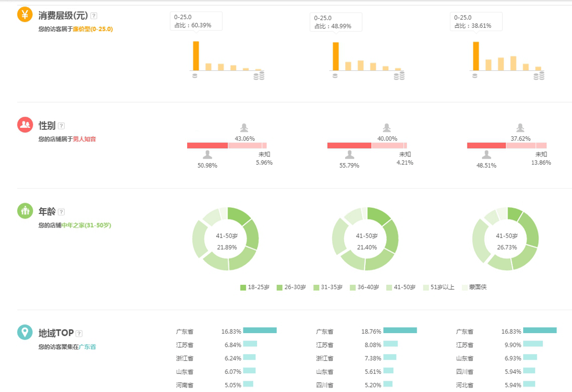Image resolution: width=572 pixels, height=392 pixels.
Task: Open help icon beside 地域TOP heading
Action: pos(79,333)
